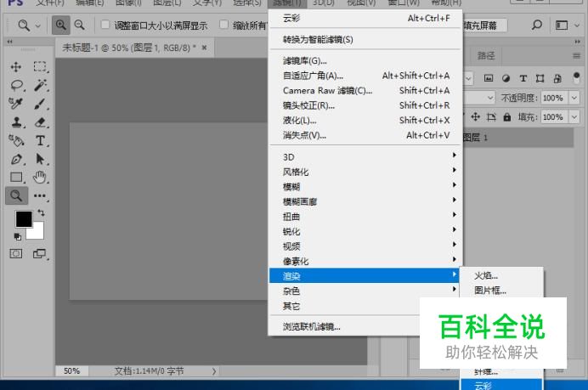The image size is (588, 390).
Task: Select the Zoom tool in toolbox
Action: [16, 195]
